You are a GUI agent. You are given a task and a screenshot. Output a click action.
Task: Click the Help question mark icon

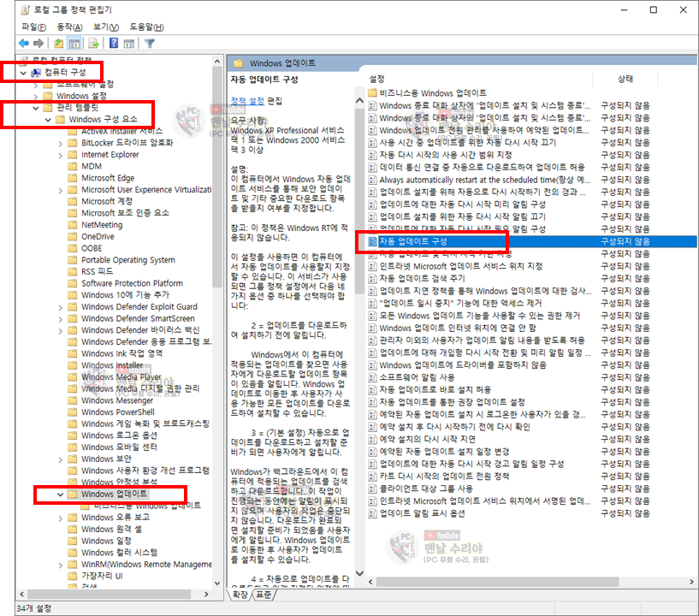tap(114, 44)
